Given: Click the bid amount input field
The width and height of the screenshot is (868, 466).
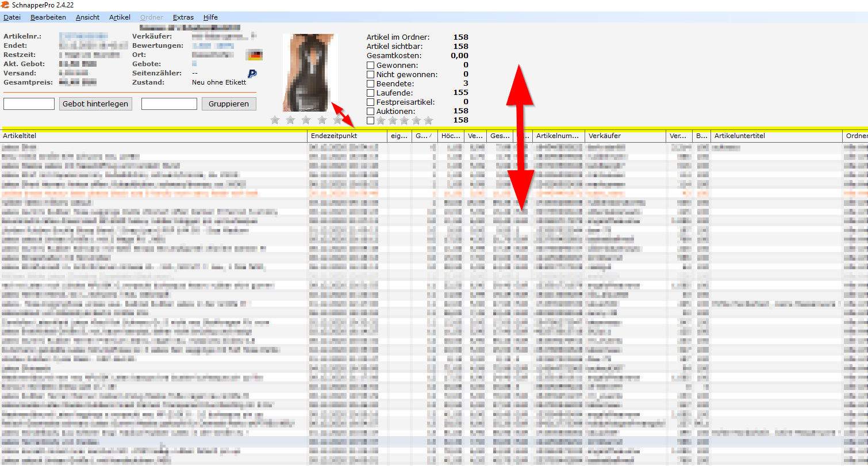Looking at the screenshot, I should (x=29, y=104).
